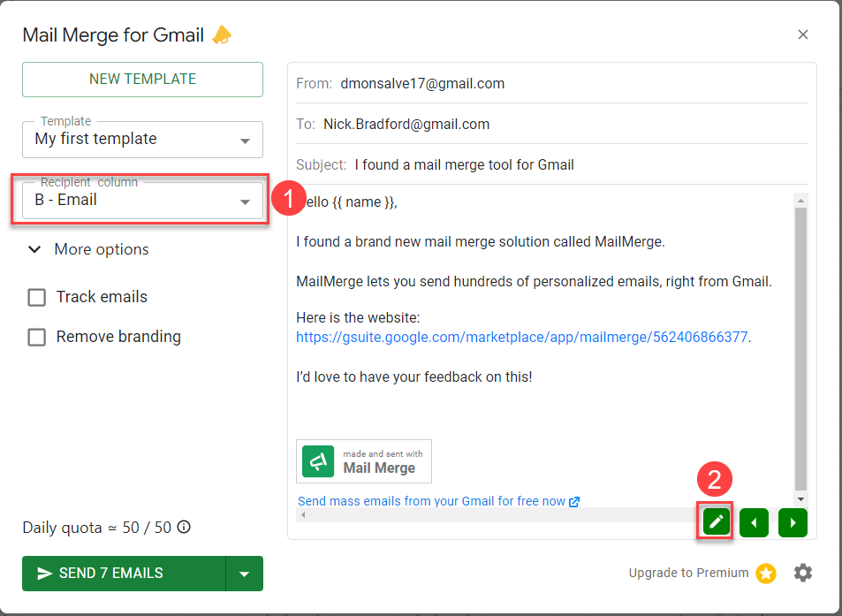Click the horizontal scroll left arrow

coord(303,514)
